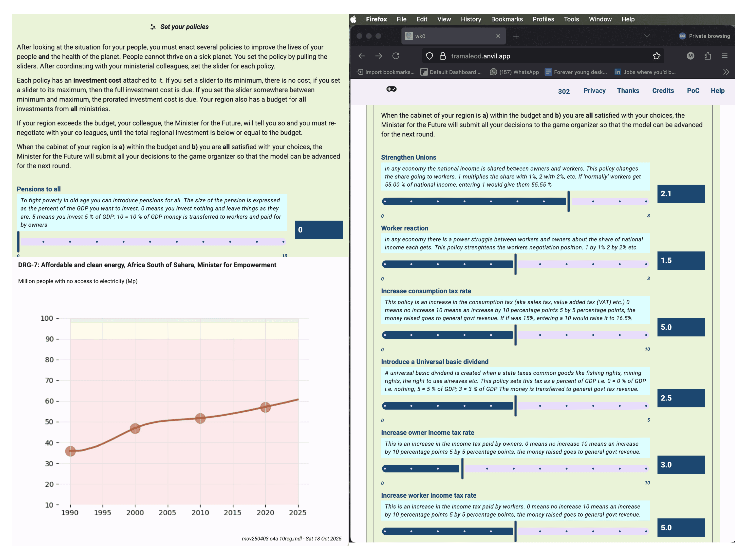Open the View menu
Image resolution: width=747 pixels, height=560 pixels.
(x=444, y=19)
